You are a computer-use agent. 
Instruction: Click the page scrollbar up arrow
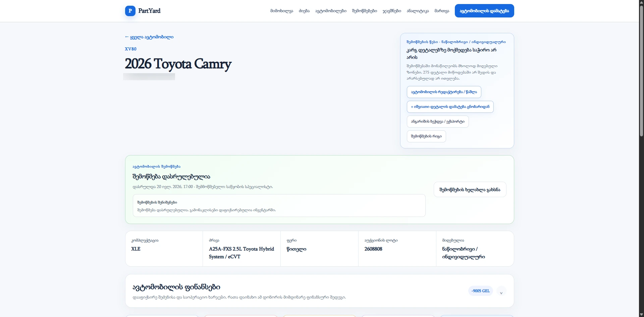point(641,2)
